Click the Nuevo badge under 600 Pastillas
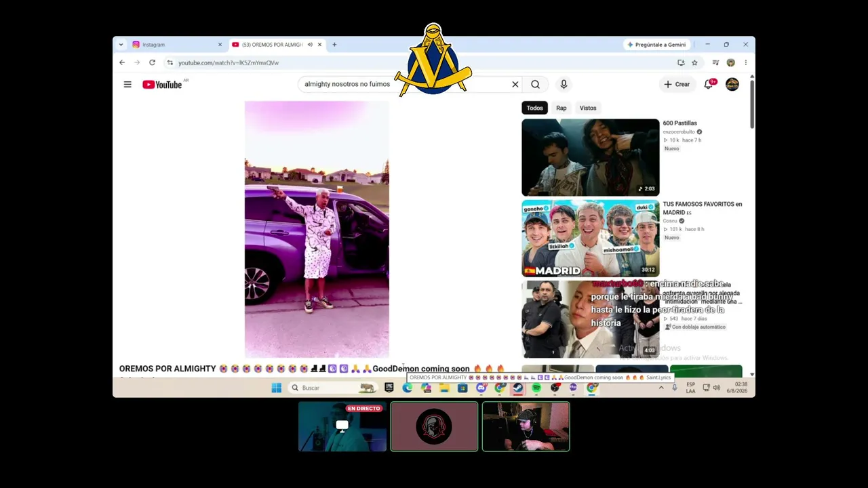Viewport: 868px width, 488px height. pos(671,148)
